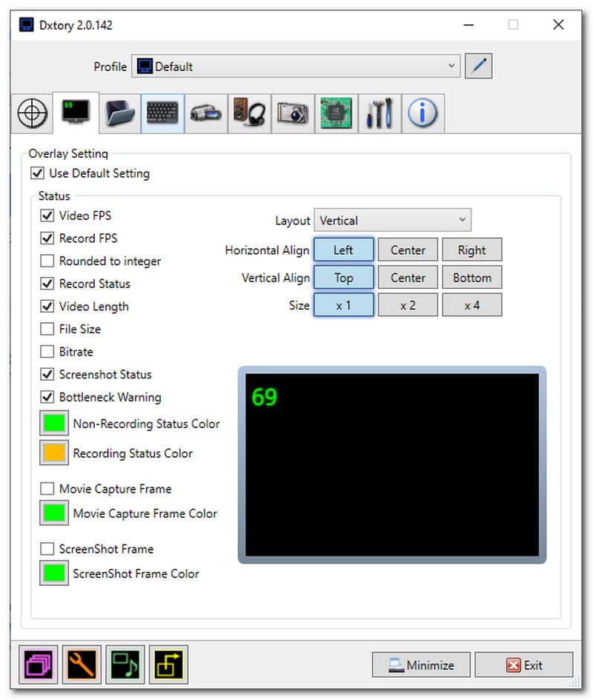This screenshot has height=700, width=593.
Task: Uncheck the Video FPS checkbox
Action: tap(47, 216)
